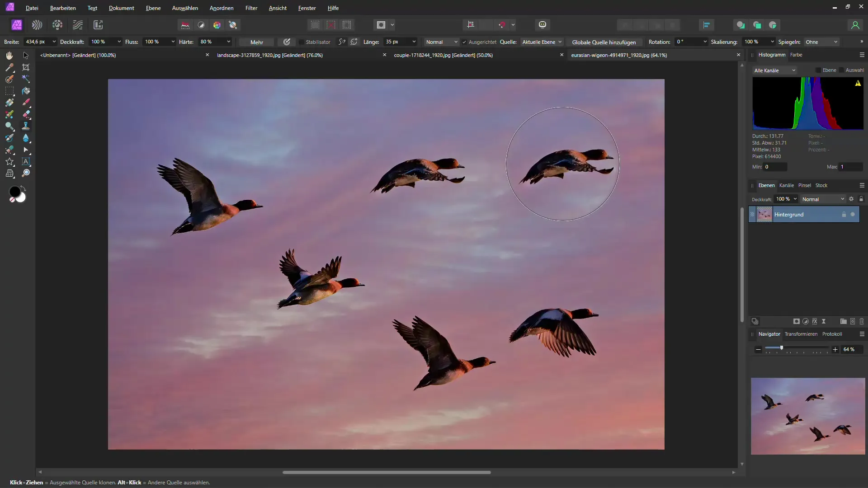The width and height of the screenshot is (868, 488).
Task: Open the Filter menu
Action: tap(251, 8)
